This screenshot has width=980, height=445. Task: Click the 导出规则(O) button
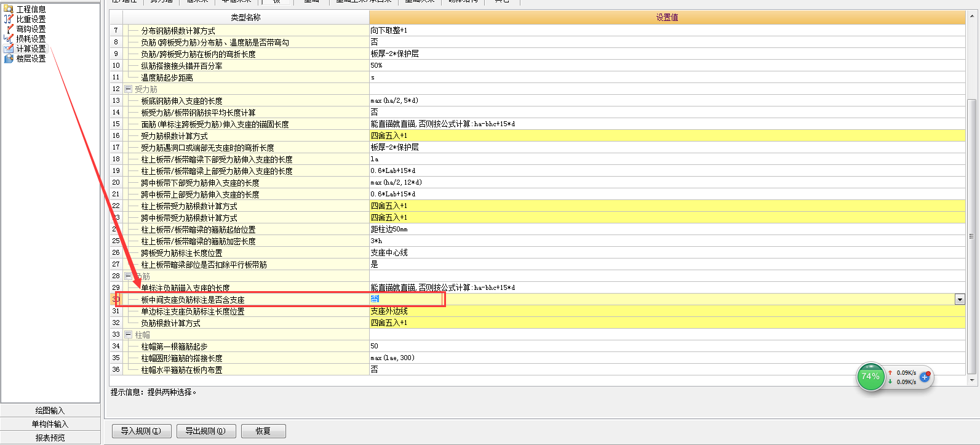point(205,431)
